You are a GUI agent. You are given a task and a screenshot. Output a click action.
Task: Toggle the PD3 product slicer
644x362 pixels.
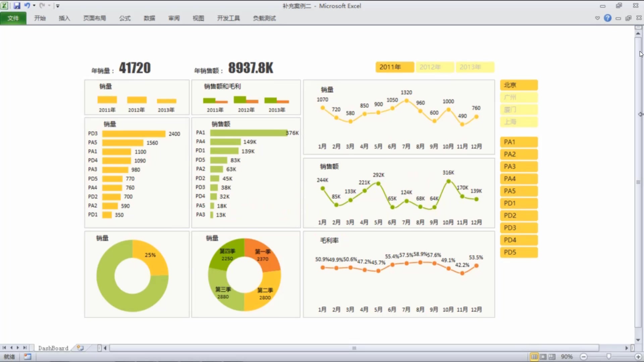tap(519, 228)
